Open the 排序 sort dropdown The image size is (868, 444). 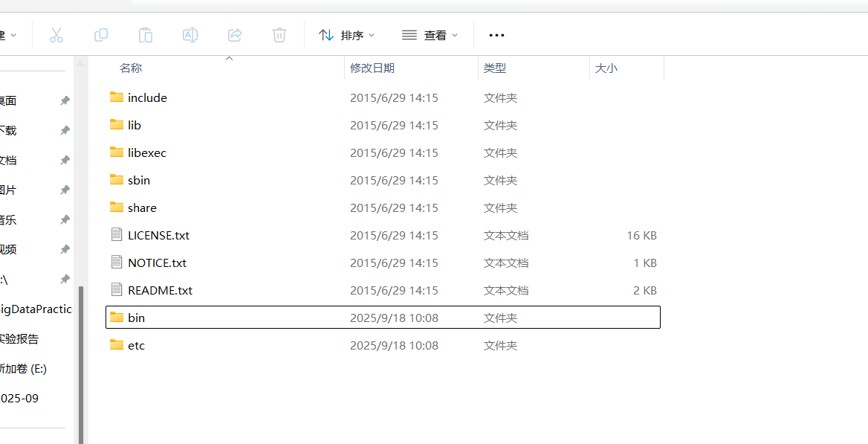coord(346,34)
